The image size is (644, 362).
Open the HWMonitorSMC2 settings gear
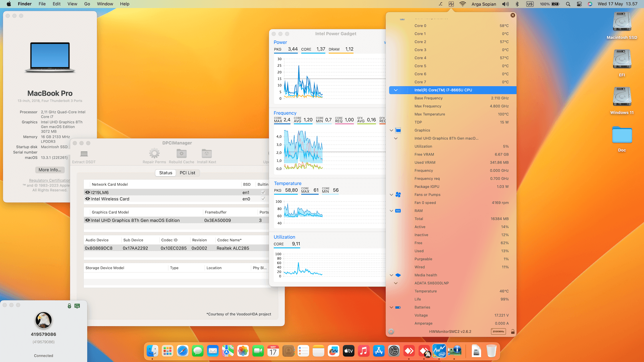pos(391,331)
